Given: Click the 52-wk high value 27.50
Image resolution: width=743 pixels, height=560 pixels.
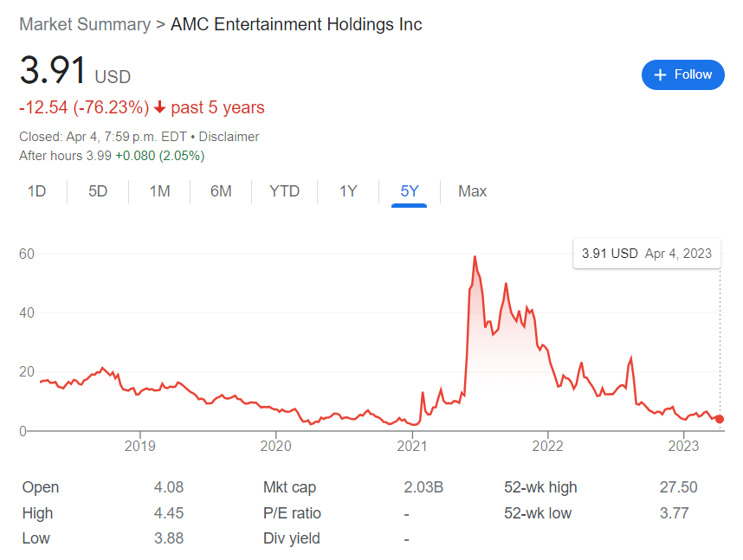Looking at the screenshot, I should pyautogui.click(x=678, y=487).
